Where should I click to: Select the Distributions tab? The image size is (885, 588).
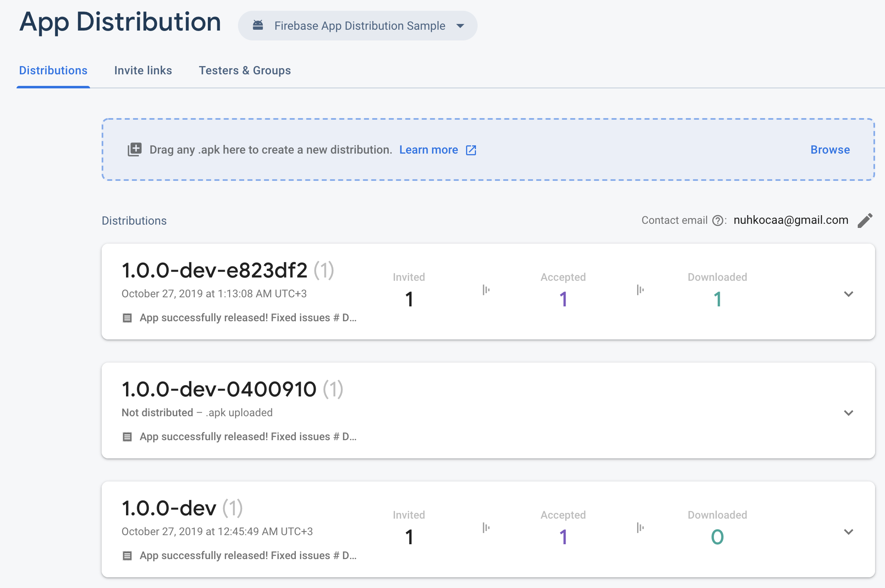[x=53, y=71]
